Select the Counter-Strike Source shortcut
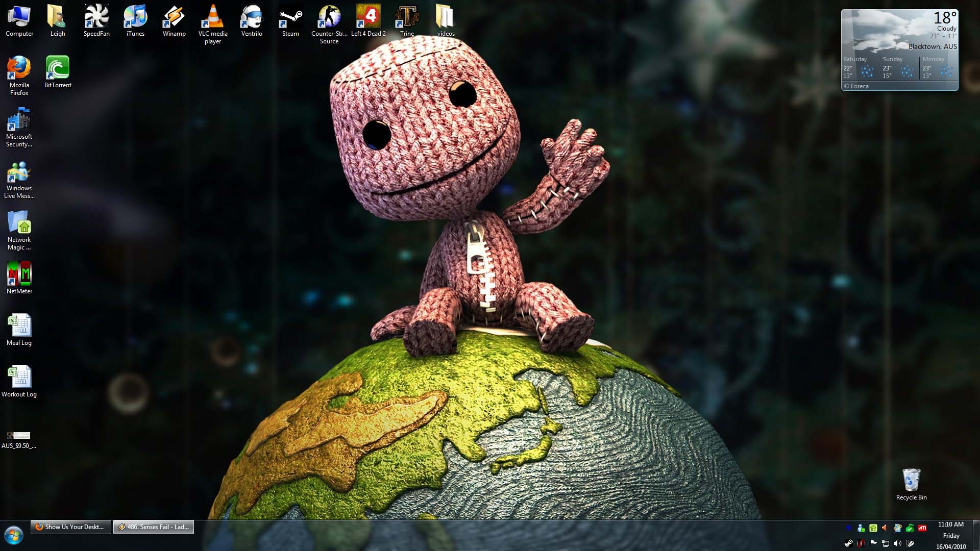 tap(329, 24)
